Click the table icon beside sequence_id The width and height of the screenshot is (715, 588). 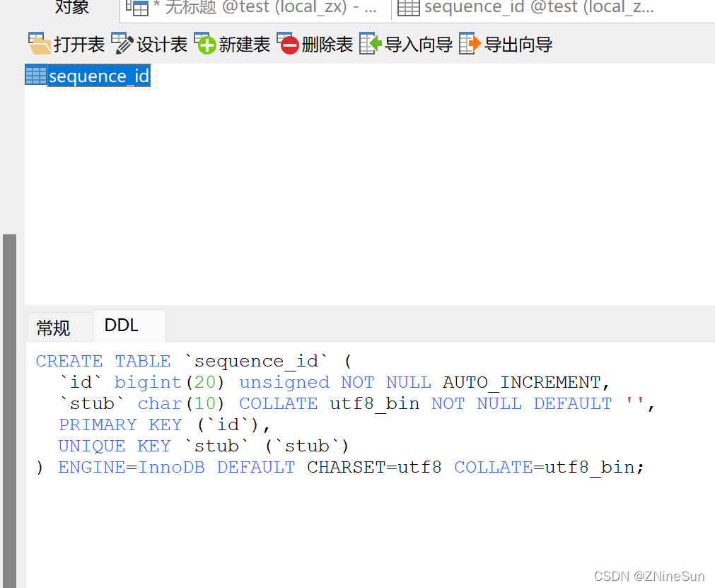click(x=35, y=76)
